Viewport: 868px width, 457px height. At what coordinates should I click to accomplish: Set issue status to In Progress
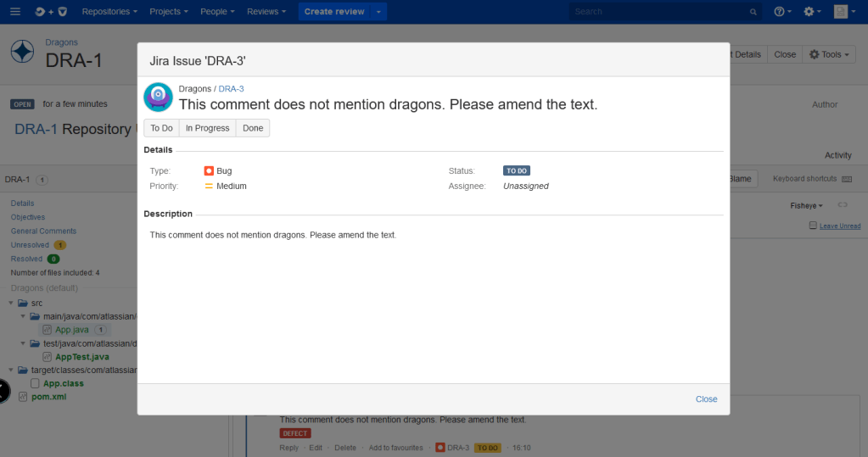pyautogui.click(x=207, y=128)
